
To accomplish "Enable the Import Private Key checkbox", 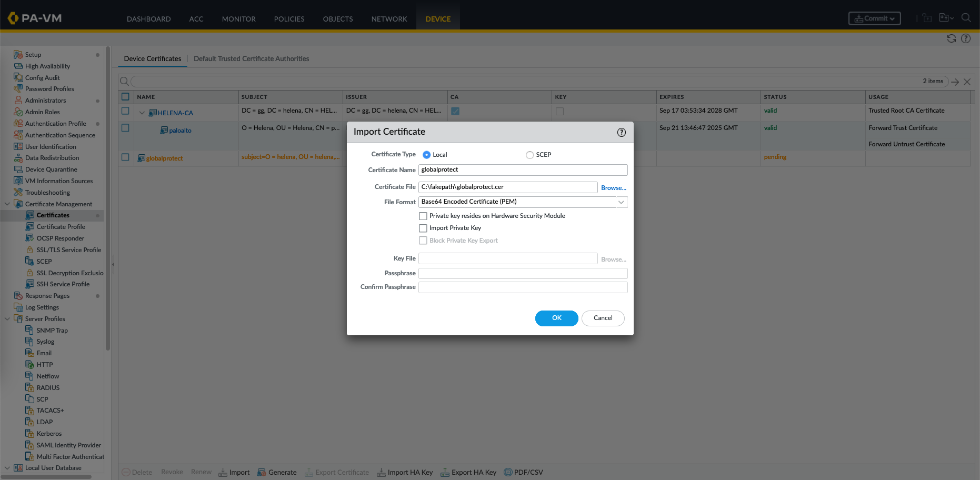I will tap(423, 228).
